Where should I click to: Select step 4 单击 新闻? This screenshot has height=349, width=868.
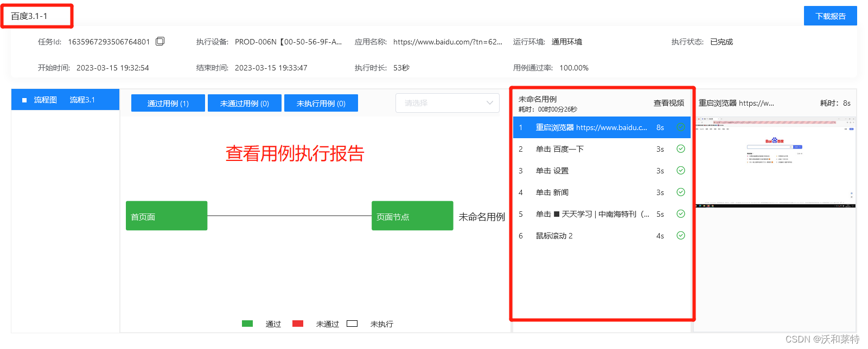[602, 192]
